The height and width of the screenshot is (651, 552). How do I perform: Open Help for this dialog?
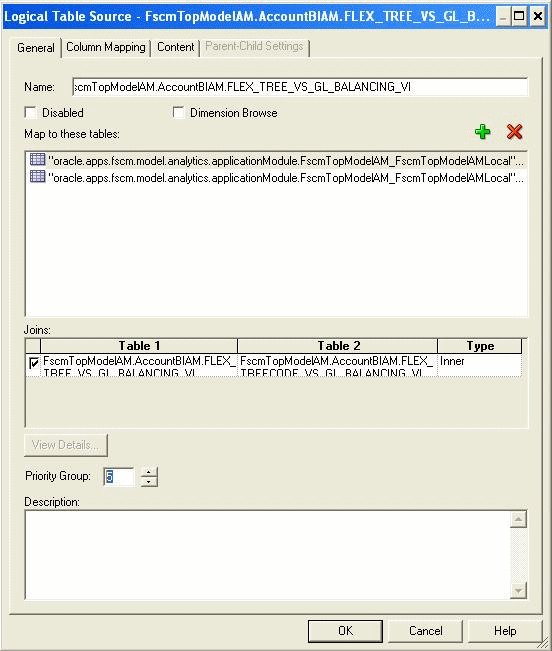point(505,631)
